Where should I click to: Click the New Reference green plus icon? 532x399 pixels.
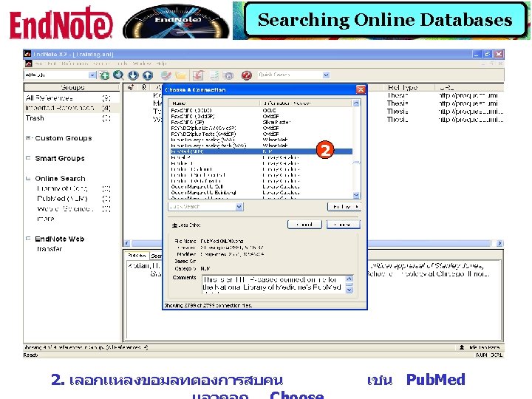(104, 75)
